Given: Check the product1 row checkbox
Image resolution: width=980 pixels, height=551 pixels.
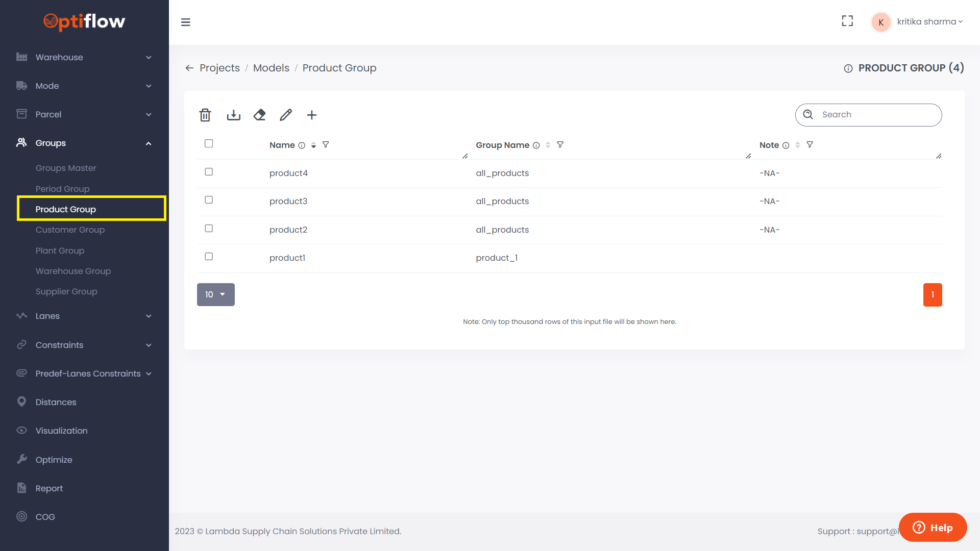Looking at the screenshot, I should [209, 257].
